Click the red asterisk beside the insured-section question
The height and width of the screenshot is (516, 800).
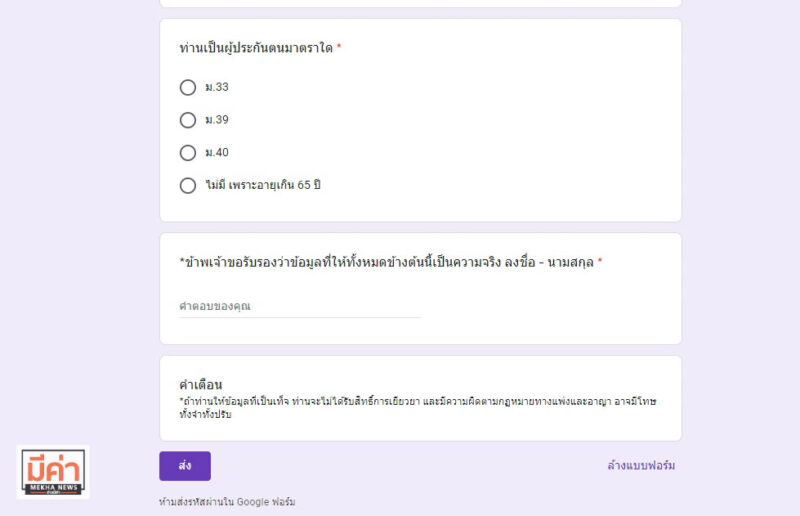point(339,47)
